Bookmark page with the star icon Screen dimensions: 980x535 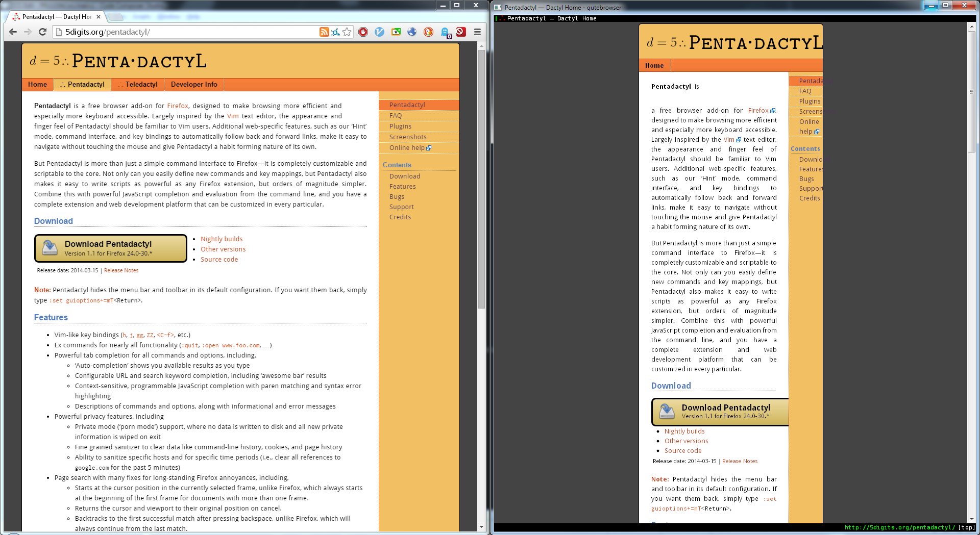click(x=347, y=32)
